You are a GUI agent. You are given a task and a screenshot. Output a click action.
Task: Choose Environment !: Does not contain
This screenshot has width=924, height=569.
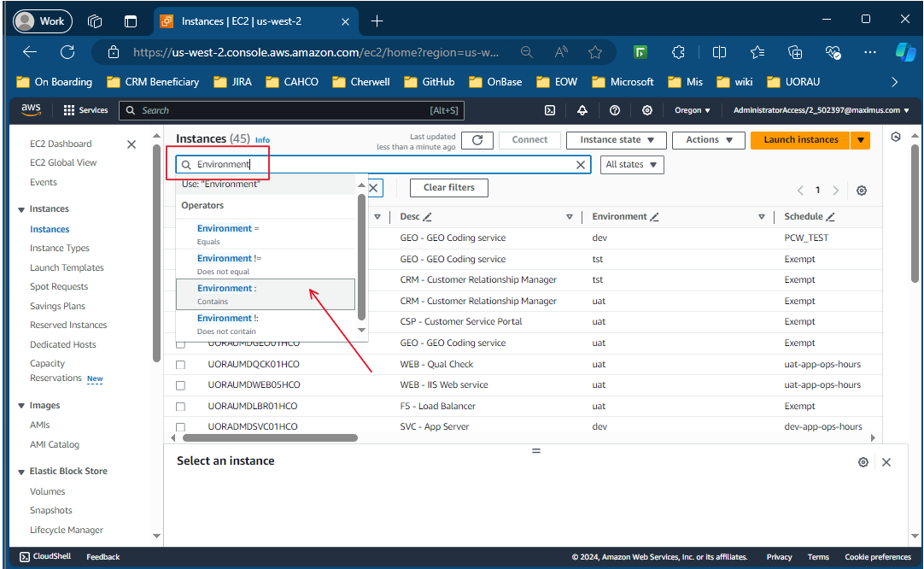click(266, 325)
